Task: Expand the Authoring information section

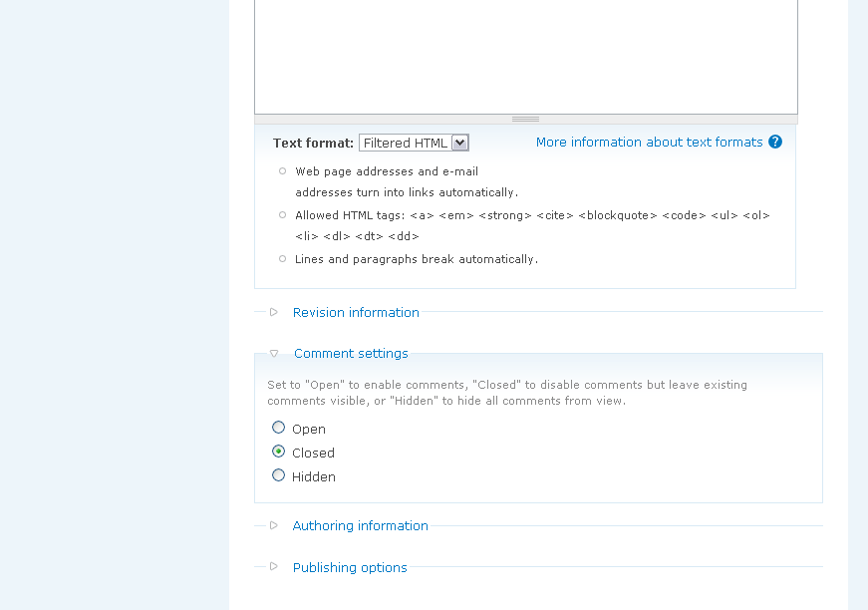Action: click(360, 526)
